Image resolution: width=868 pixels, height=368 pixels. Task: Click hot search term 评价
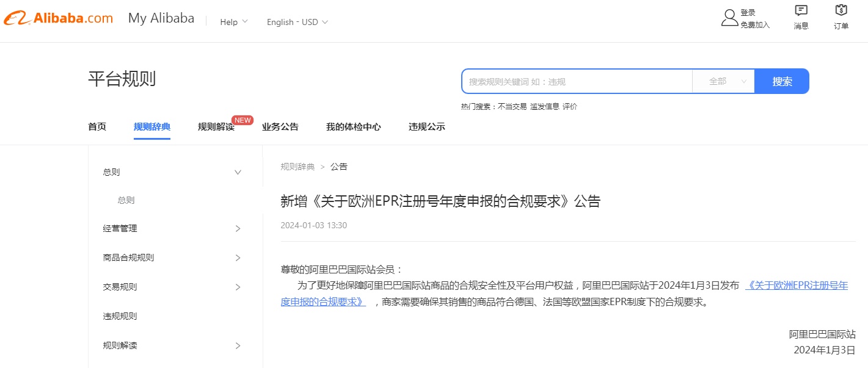pyautogui.click(x=570, y=106)
